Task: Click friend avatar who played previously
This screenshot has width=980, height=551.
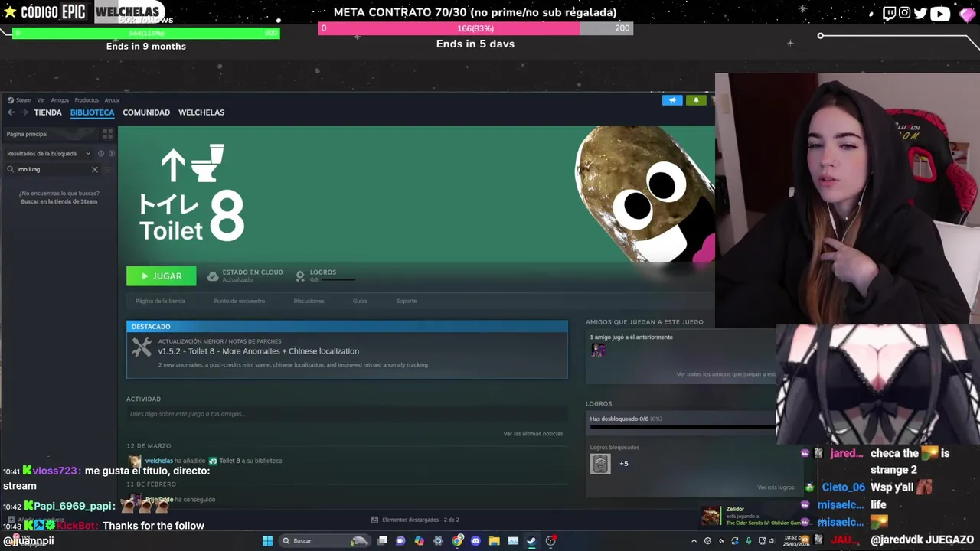Action: coord(598,350)
